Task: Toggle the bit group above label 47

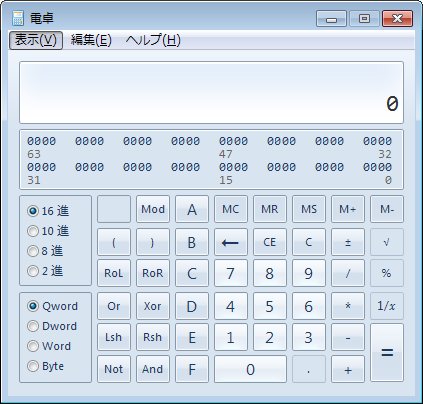Action: [234, 141]
